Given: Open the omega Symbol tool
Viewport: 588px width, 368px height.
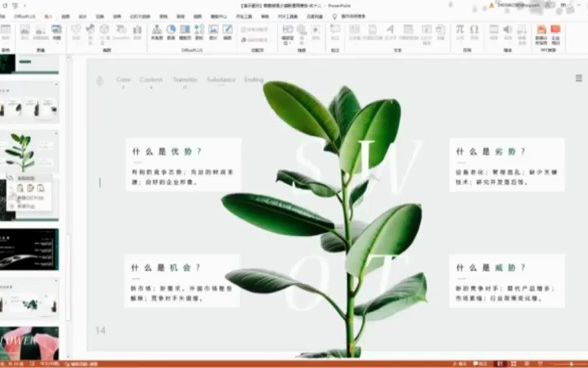Looking at the screenshot, I should click(474, 29).
